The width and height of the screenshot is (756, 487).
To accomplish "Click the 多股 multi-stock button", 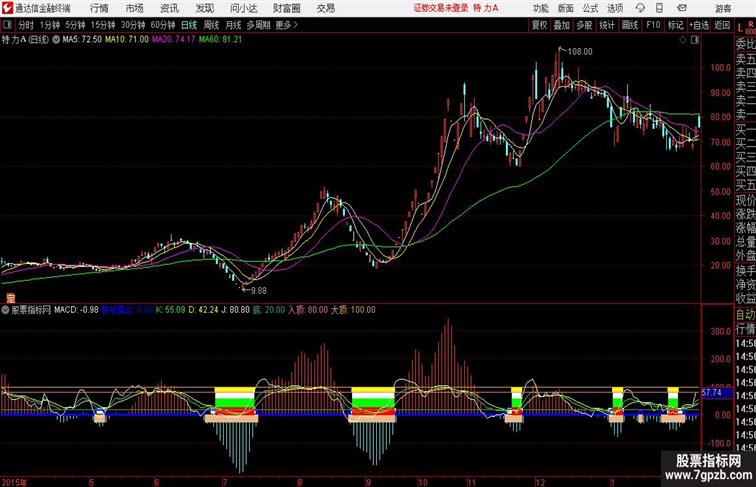I will pyautogui.click(x=584, y=25).
